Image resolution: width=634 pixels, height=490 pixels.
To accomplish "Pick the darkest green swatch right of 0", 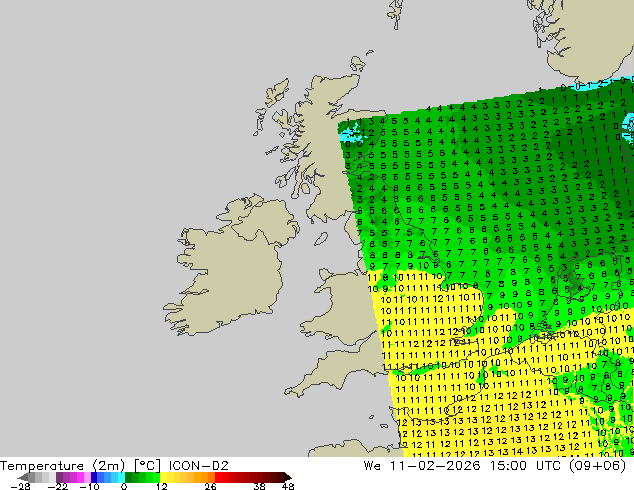I will coord(129,477).
